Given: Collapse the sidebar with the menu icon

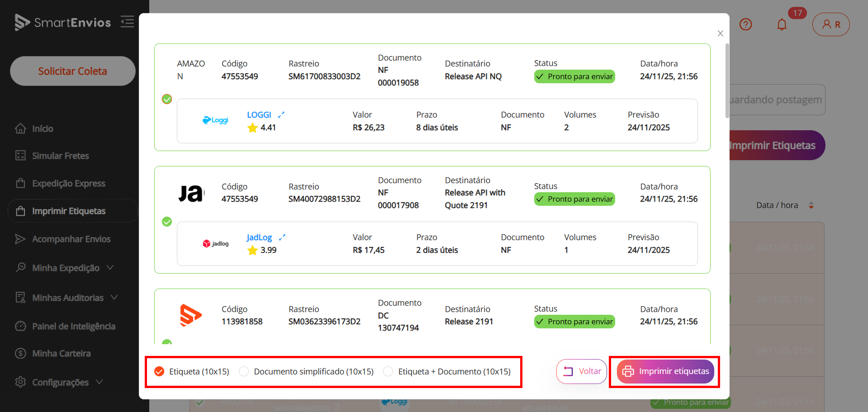Looking at the screenshot, I should [x=127, y=22].
